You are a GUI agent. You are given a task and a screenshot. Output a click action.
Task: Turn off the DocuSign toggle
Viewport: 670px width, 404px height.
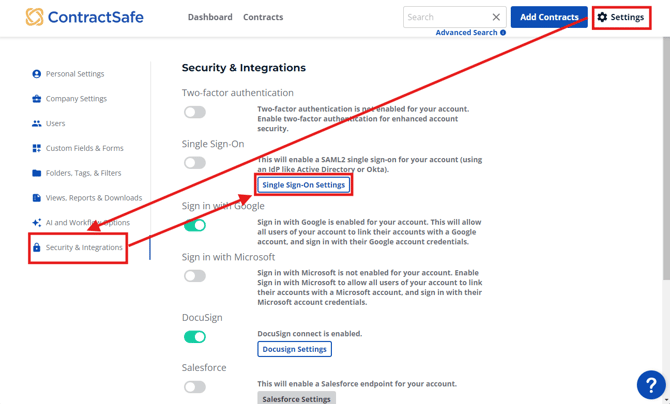195,337
